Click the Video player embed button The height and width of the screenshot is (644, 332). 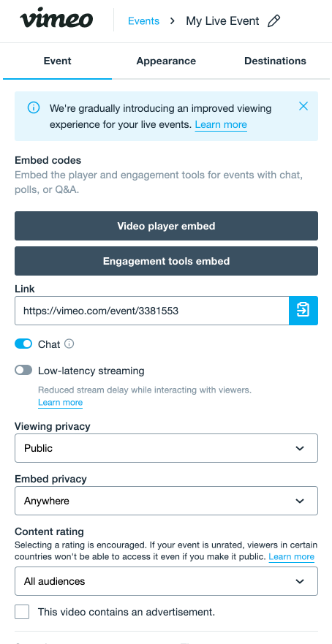pyautogui.click(x=167, y=226)
